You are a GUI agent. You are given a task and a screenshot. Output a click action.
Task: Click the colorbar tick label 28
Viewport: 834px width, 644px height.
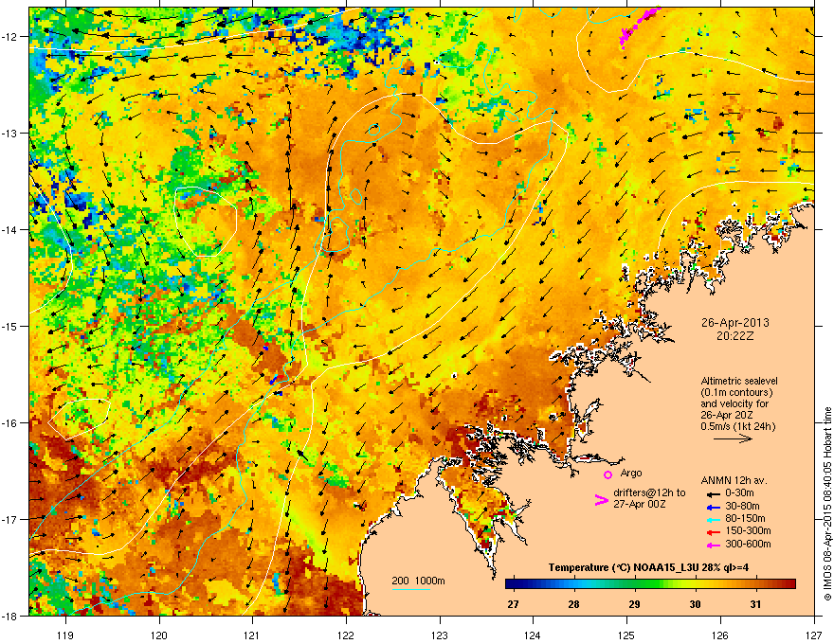(574, 604)
